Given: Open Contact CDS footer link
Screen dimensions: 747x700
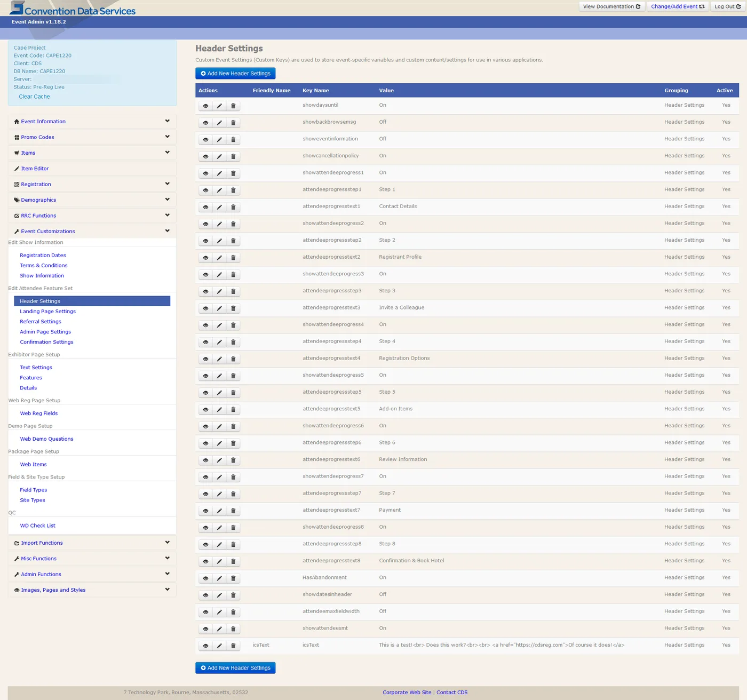Looking at the screenshot, I should (452, 693).
